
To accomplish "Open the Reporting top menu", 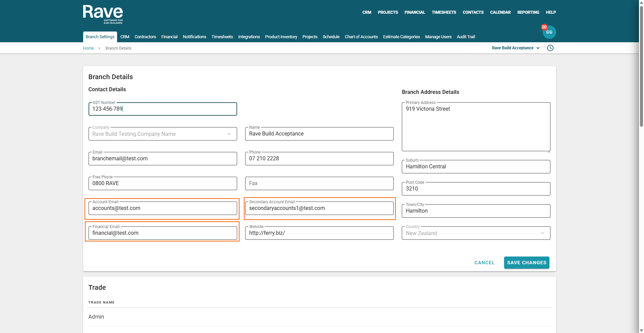I will (528, 12).
